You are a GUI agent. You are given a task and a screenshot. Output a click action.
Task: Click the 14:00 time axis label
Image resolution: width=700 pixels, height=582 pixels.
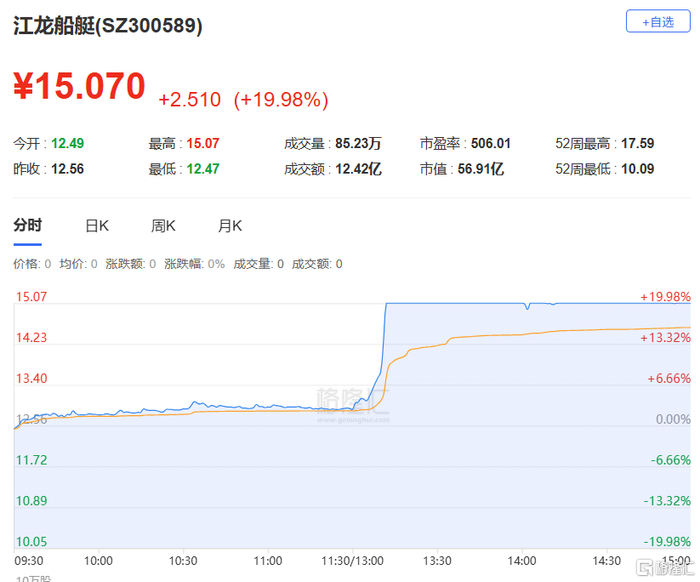click(x=522, y=561)
